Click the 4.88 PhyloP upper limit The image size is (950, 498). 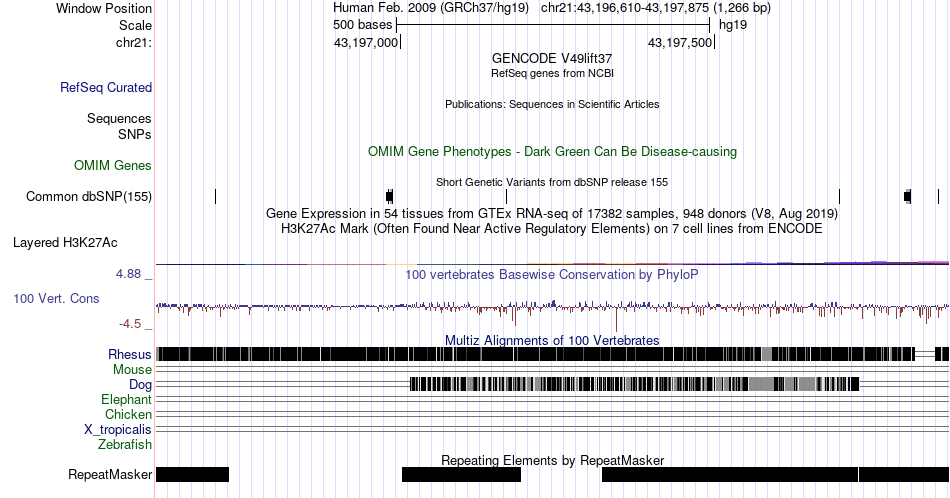(x=128, y=274)
